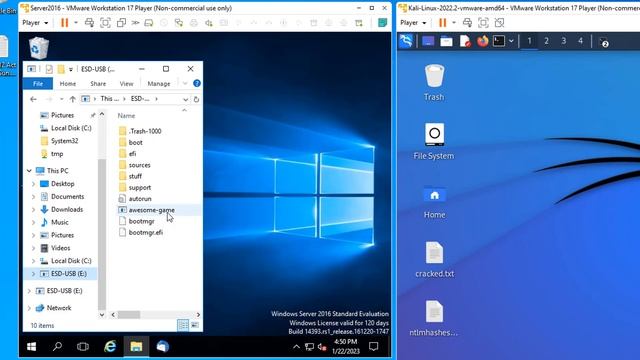Screen dimensions: 640x360
Task: Switch to large icons view in status bar
Action: coord(195,325)
